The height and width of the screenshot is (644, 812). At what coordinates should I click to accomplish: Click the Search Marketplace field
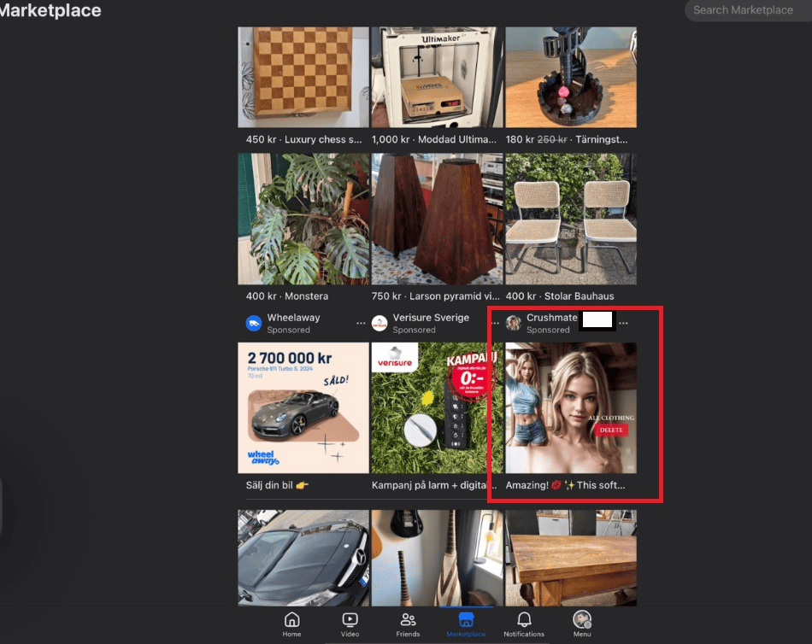click(x=748, y=10)
